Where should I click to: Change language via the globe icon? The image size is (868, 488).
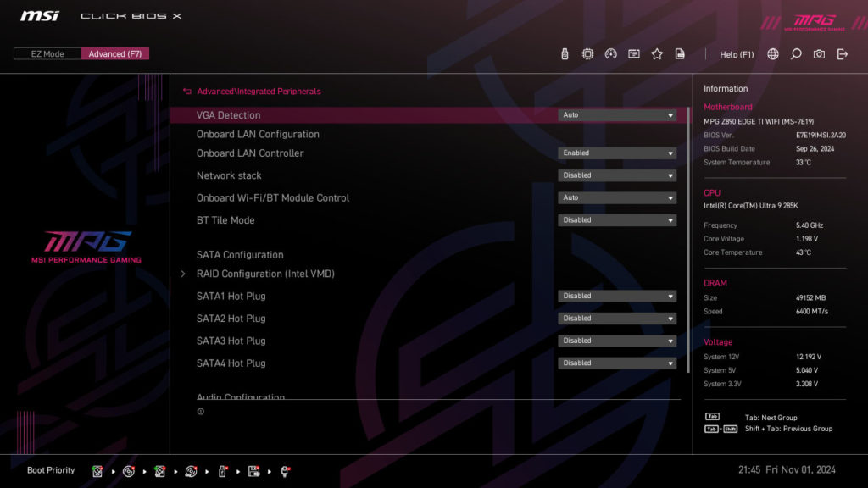[x=774, y=53]
